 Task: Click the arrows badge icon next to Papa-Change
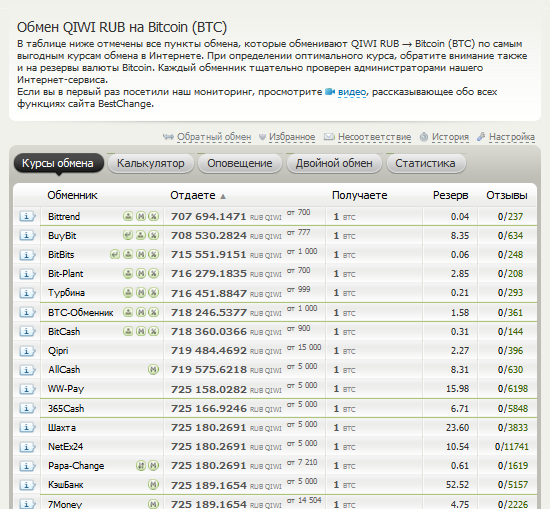[x=141, y=466]
